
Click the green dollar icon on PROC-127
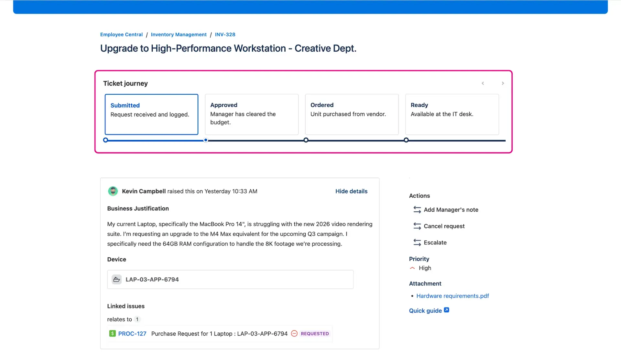[x=112, y=333]
